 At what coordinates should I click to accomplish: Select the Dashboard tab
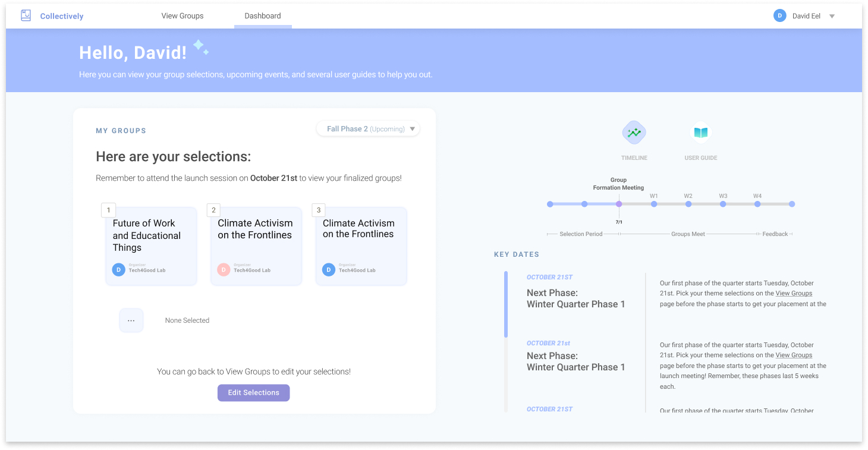pyautogui.click(x=263, y=16)
